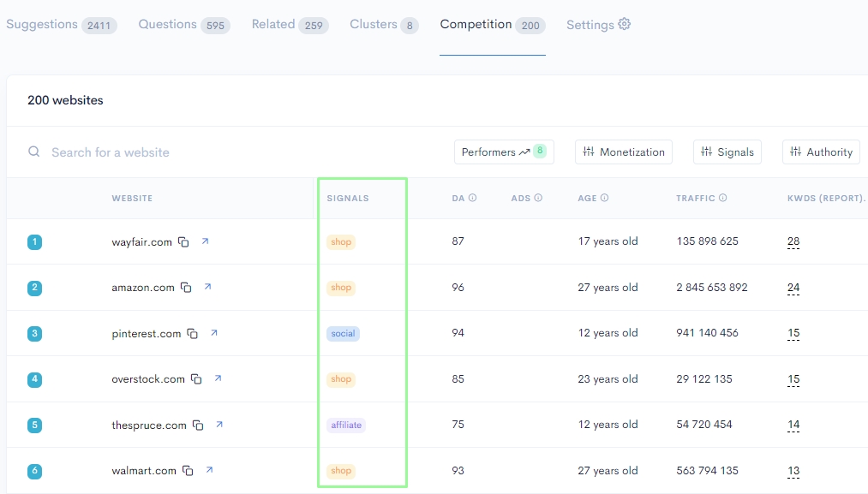Open the Settings tab
The image size is (868, 494).
[x=598, y=25]
